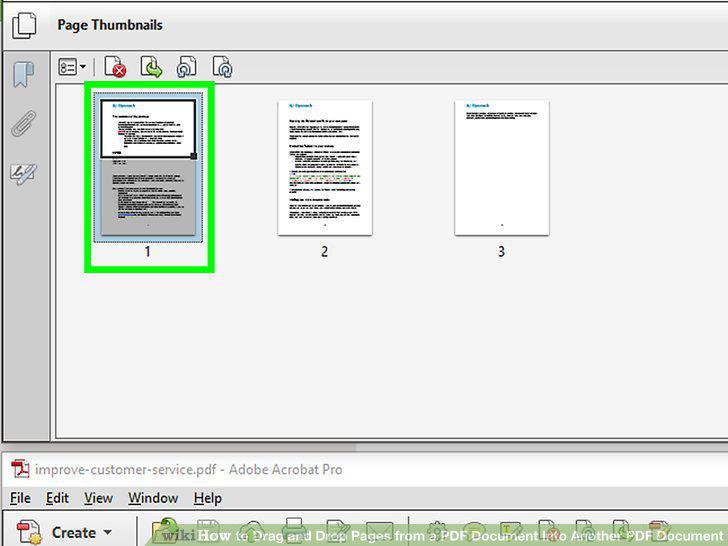The height and width of the screenshot is (546, 728).
Task: Rotate pages counterclockwise
Action: 187,66
